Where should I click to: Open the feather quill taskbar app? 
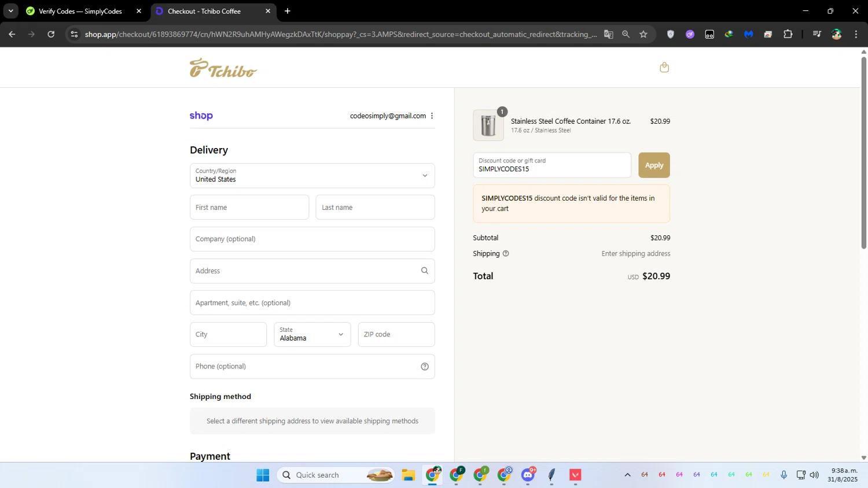click(551, 475)
